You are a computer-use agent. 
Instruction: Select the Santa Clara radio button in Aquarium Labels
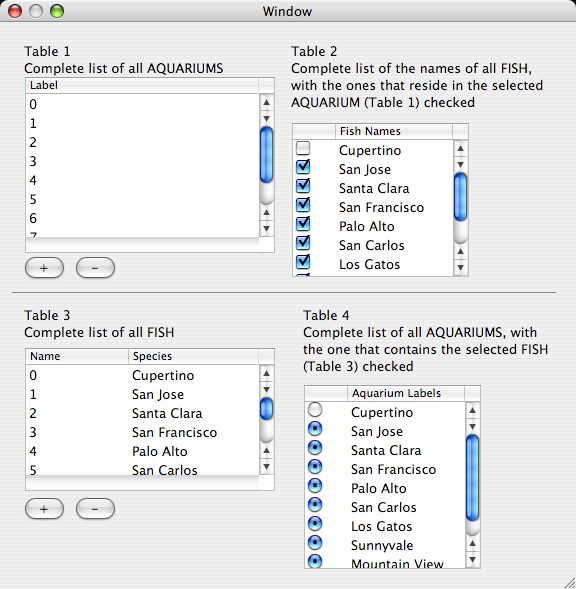(x=315, y=448)
